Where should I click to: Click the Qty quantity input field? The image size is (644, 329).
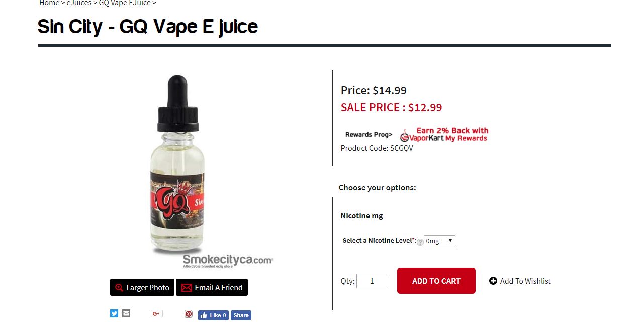tap(372, 281)
